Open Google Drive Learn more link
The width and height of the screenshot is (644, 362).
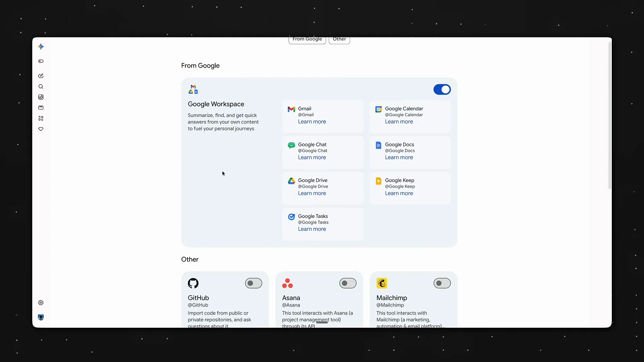(x=312, y=193)
